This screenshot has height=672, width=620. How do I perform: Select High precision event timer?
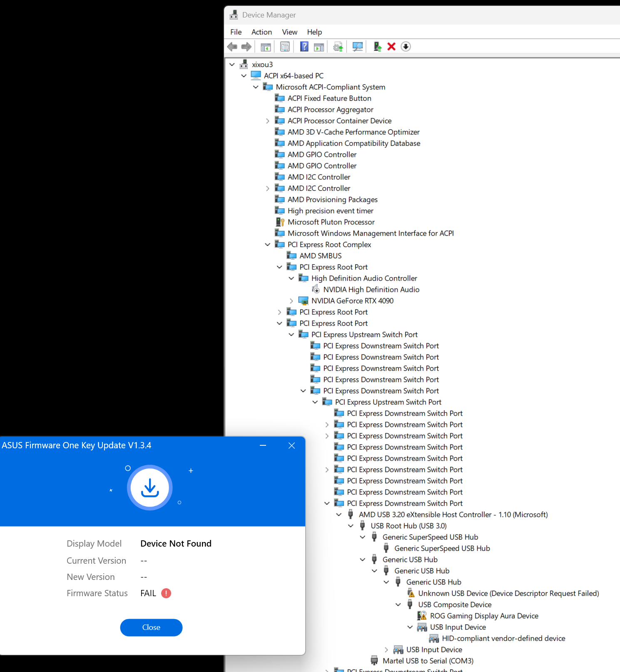click(x=331, y=211)
